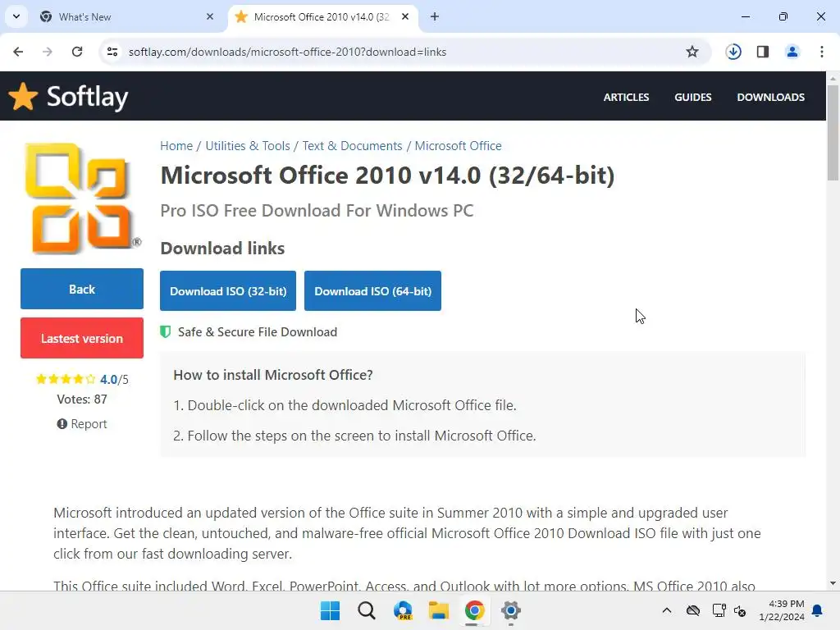Open the GUIDES menu
This screenshot has height=630, width=840.
point(692,97)
